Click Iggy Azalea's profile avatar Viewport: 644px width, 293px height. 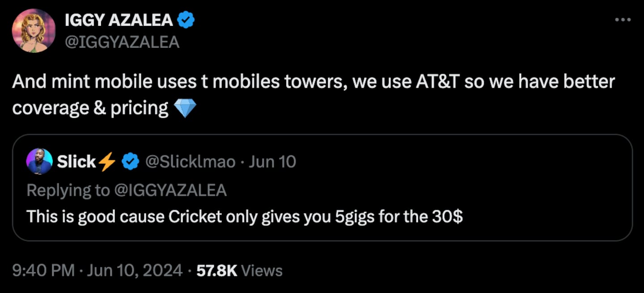[34, 31]
